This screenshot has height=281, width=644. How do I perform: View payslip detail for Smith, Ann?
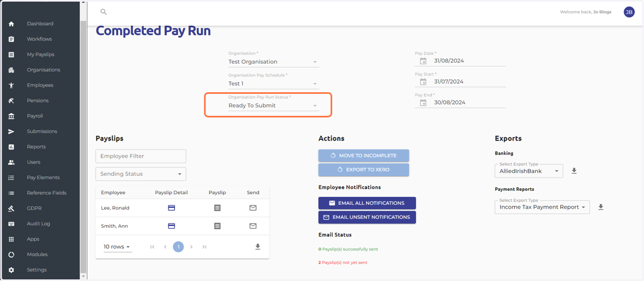171,226
